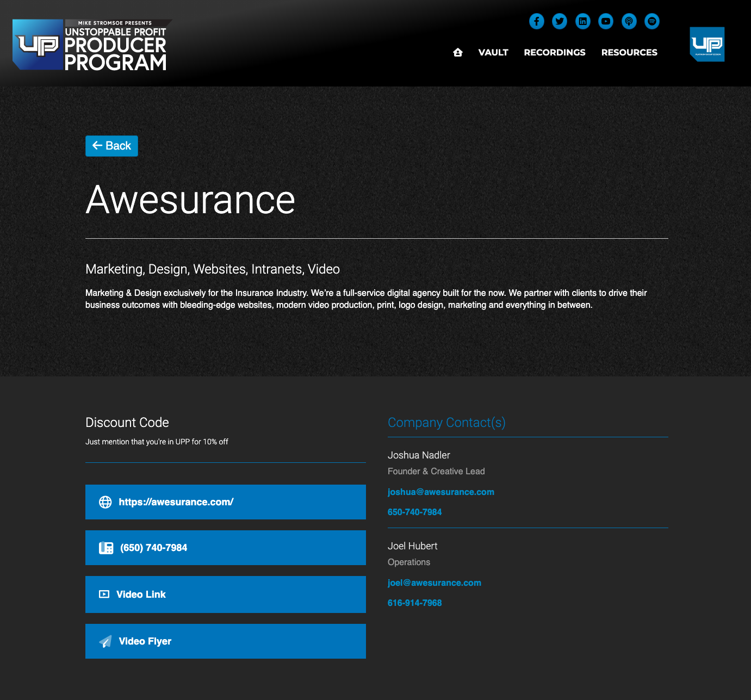Open the Video Flyer button
This screenshot has width=751, height=700.
click(226, 641)
